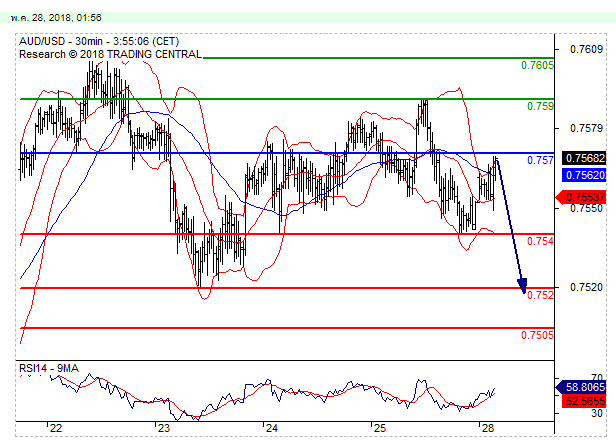Click the 'RSI14 - 9MA' indicator label
This screenshot has width=616, height=447.
point(49,368)
